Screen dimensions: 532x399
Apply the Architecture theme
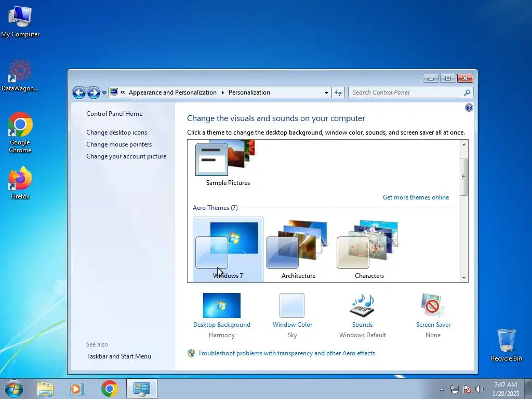pyautogui.click(x=299, y=249)
